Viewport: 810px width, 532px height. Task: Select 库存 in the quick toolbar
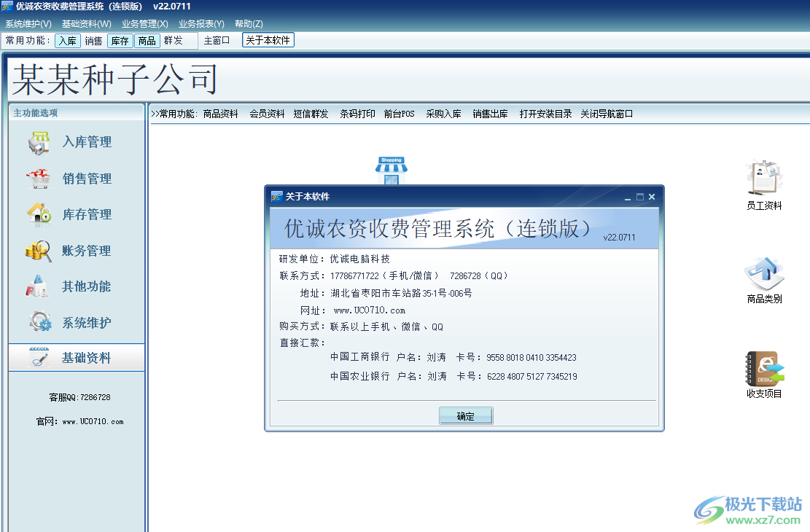[x=120, y=41]
